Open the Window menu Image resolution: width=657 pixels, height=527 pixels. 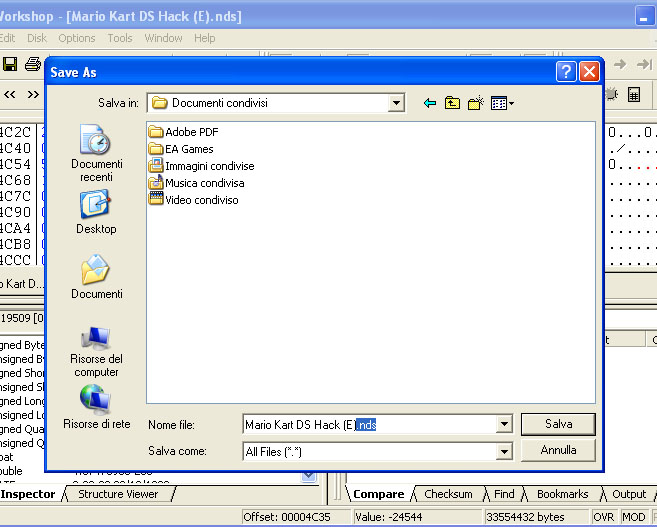[163, 38]
